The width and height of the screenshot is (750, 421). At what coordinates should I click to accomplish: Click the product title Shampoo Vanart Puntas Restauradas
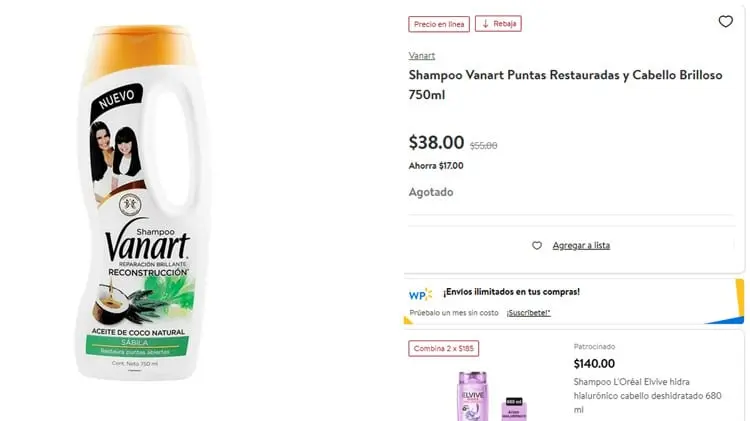tap(565, 85)
